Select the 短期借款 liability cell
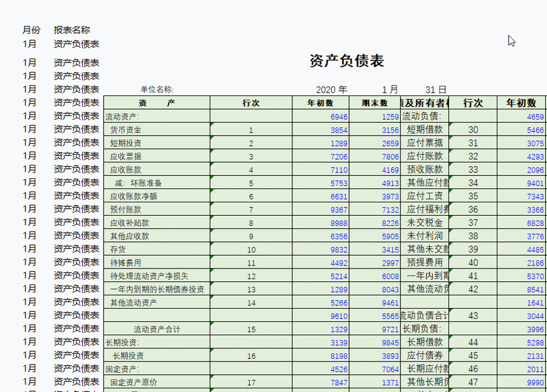The image size is (547, 392). (x=420, y=129)
